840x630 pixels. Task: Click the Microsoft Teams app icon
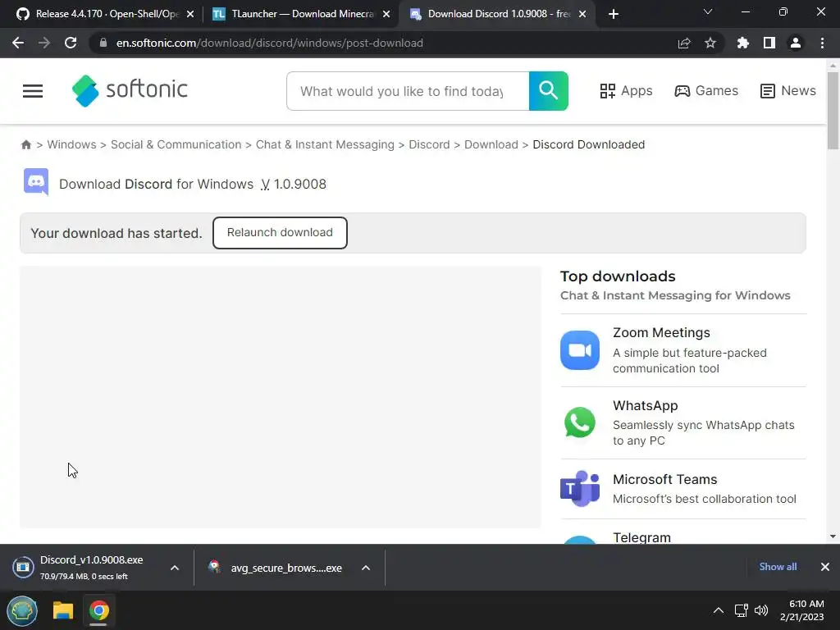(x=580, y=489)
